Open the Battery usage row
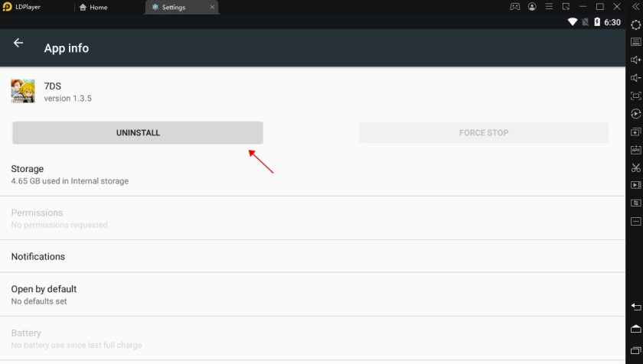643x364 pixels. coord(312,339)
